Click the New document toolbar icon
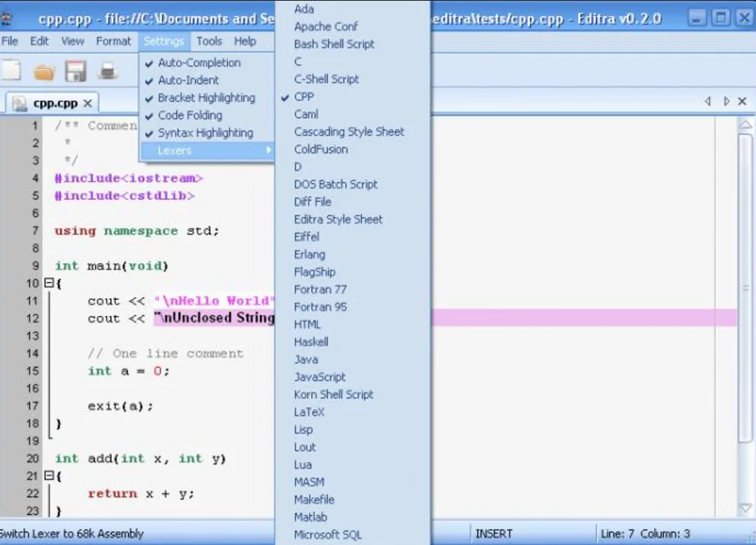The image size is (756, 545). click(x=11, y=70)
